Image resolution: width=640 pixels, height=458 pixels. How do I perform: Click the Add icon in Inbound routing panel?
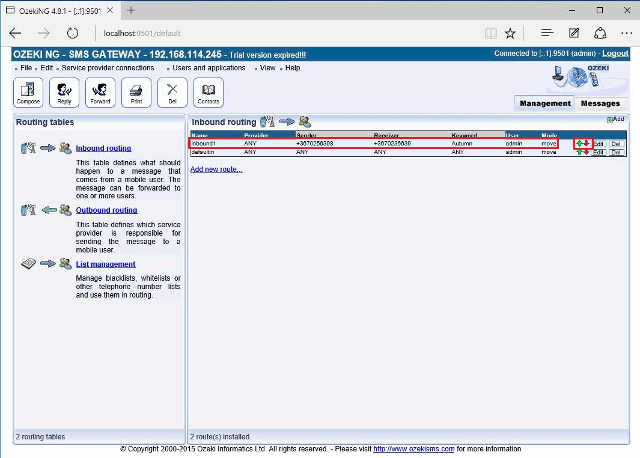tap(616, 119)
